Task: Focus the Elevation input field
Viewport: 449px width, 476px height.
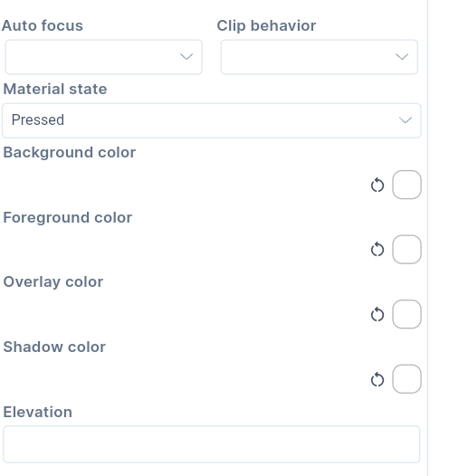Action: click(212, 444)
